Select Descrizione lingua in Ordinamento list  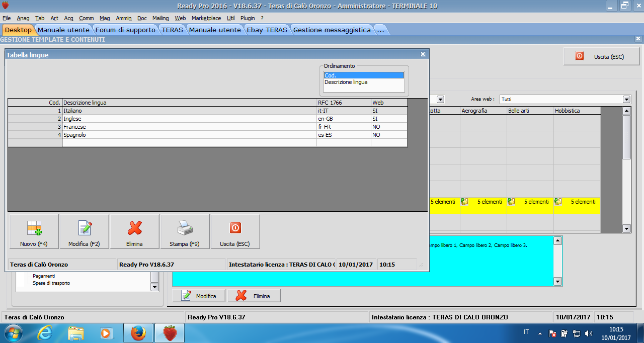click(x=364, y=82)
